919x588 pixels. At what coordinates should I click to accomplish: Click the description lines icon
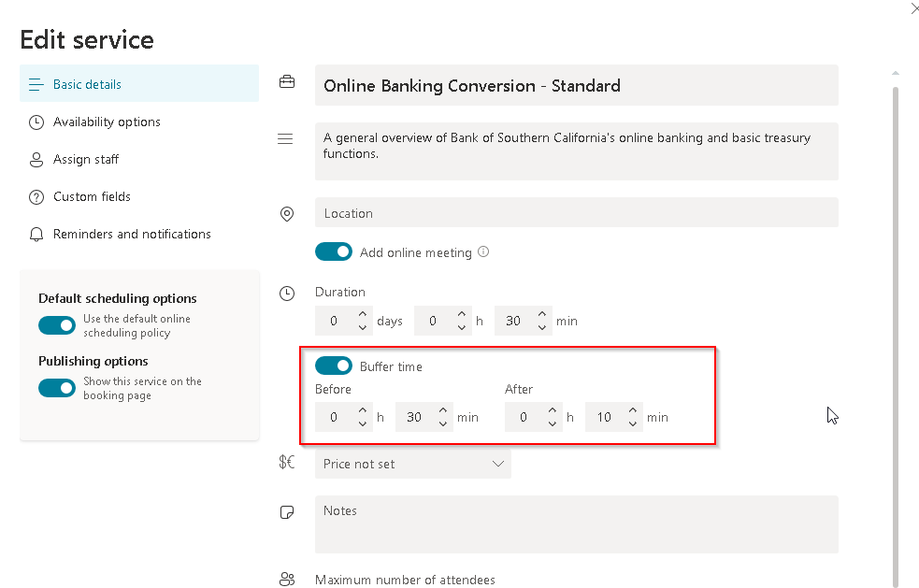point(285,139)
